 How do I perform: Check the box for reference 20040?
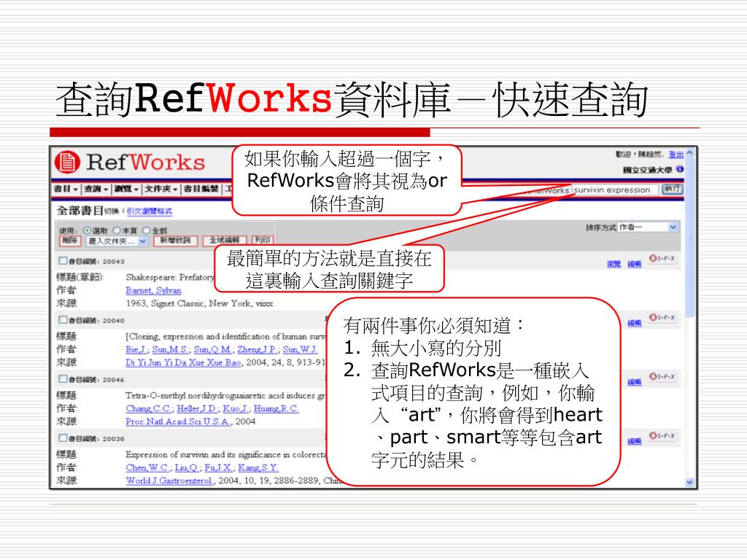pos(63,319)
